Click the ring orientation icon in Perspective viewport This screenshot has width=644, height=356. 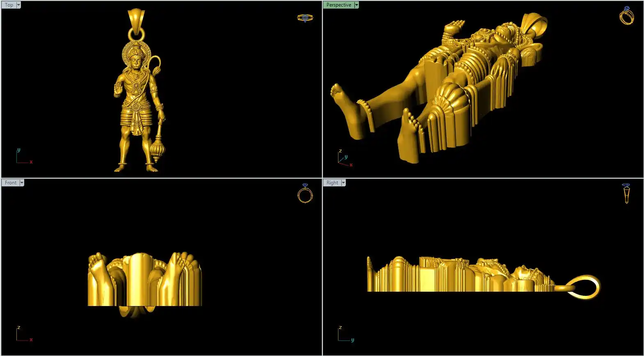pyautogui.click(x=626, y=16)
